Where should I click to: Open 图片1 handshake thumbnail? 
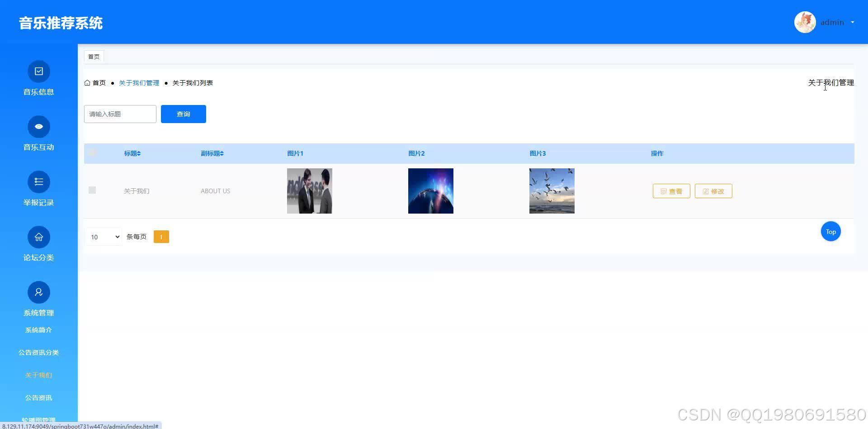click(310, 191)
